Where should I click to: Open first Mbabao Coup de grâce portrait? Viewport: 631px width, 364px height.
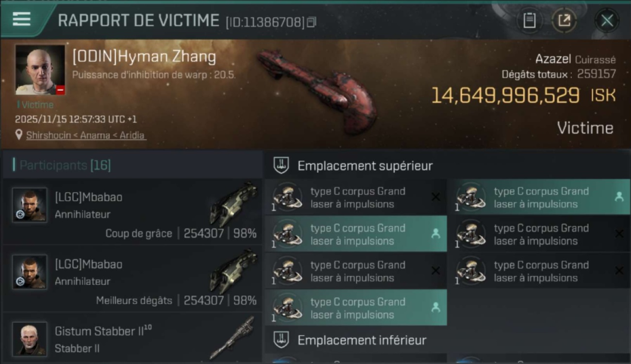point(30,205)
